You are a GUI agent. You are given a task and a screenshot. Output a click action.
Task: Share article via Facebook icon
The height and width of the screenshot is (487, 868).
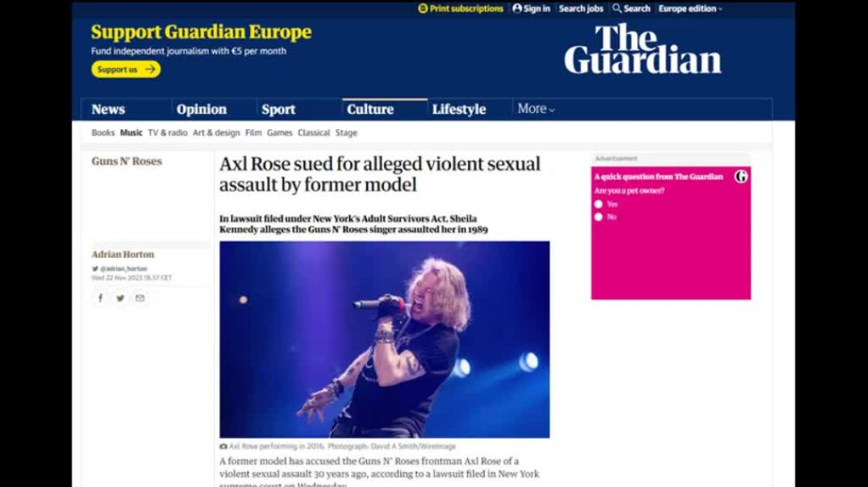tap(100, 298)
